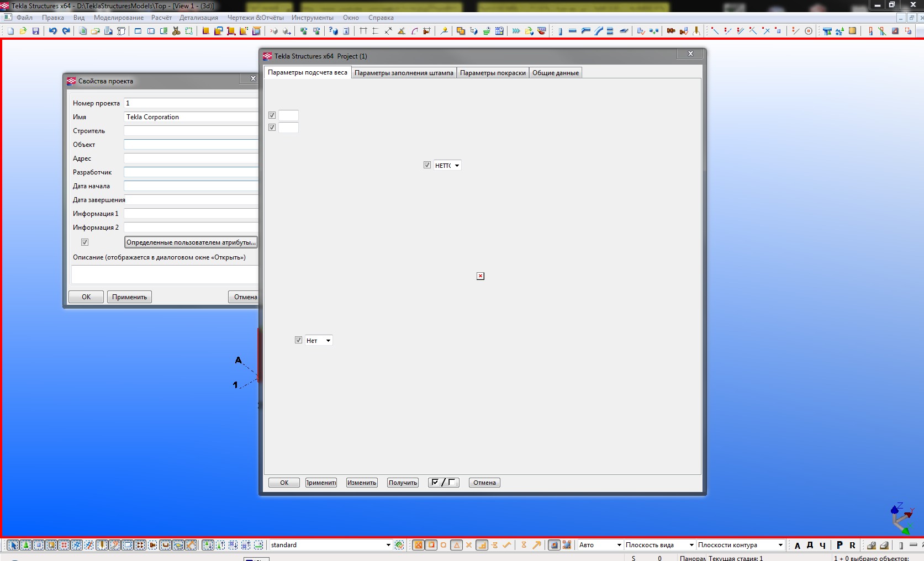Select the Create column tool
This screenshot has width=924, height=561.
point(560,31)
